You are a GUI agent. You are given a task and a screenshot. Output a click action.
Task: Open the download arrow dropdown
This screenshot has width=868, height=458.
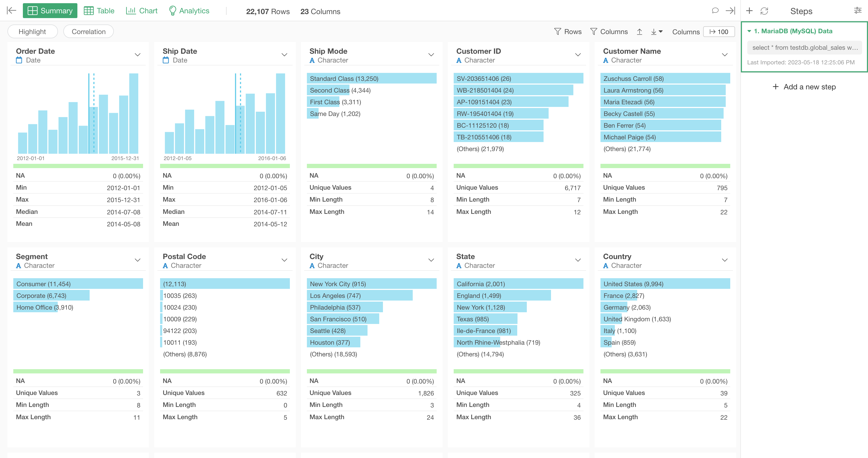click(656, 32)
